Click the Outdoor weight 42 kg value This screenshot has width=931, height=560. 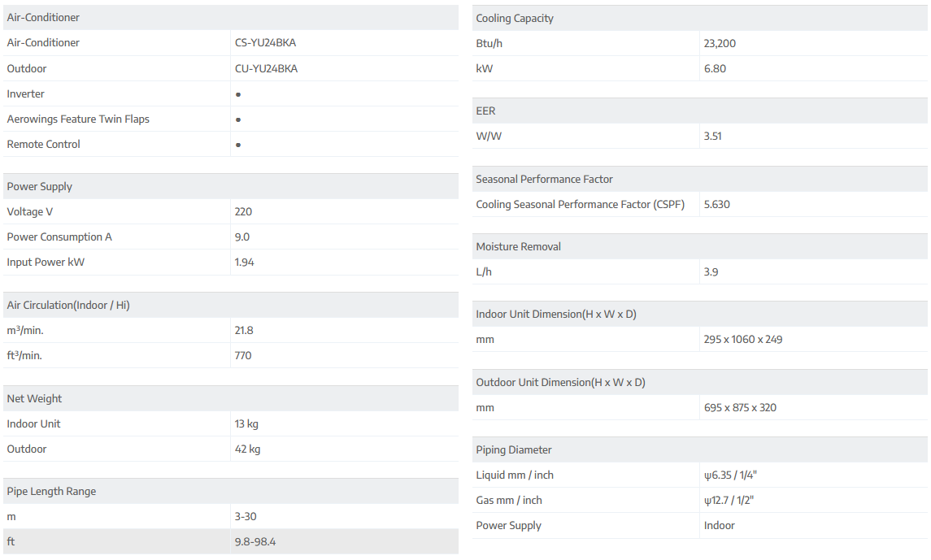[x=247, y=449]
